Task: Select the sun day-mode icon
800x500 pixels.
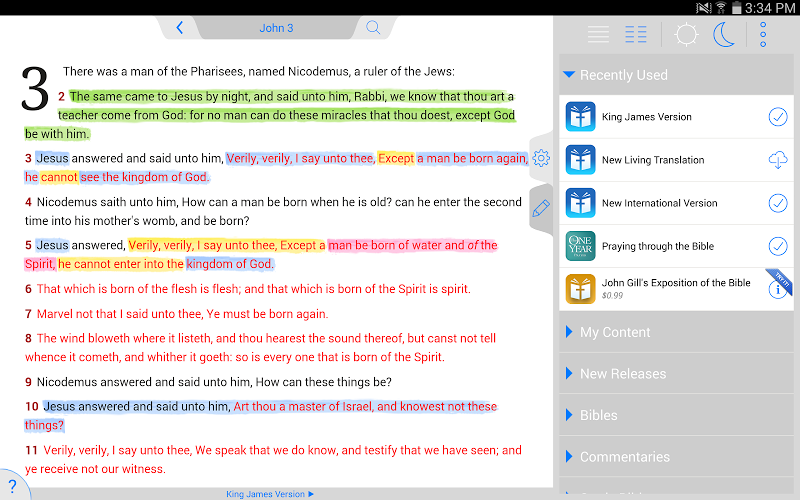Action: coord(686,35)
